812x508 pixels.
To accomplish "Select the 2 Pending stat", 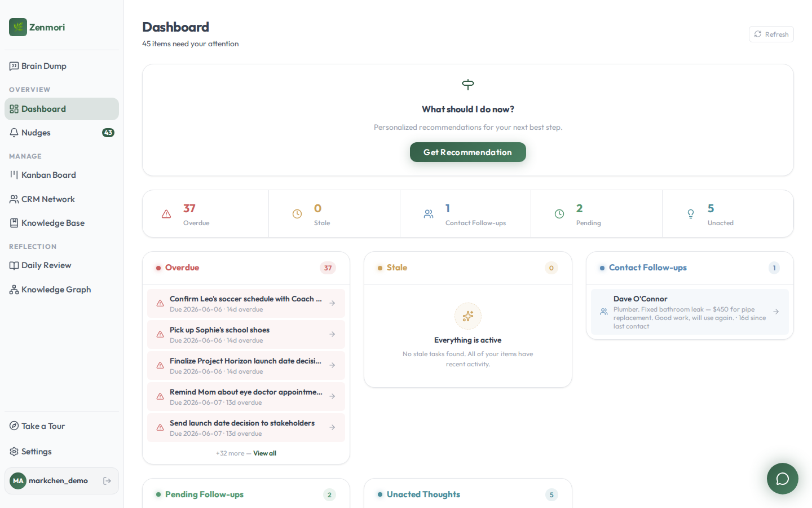I will 597,214.
